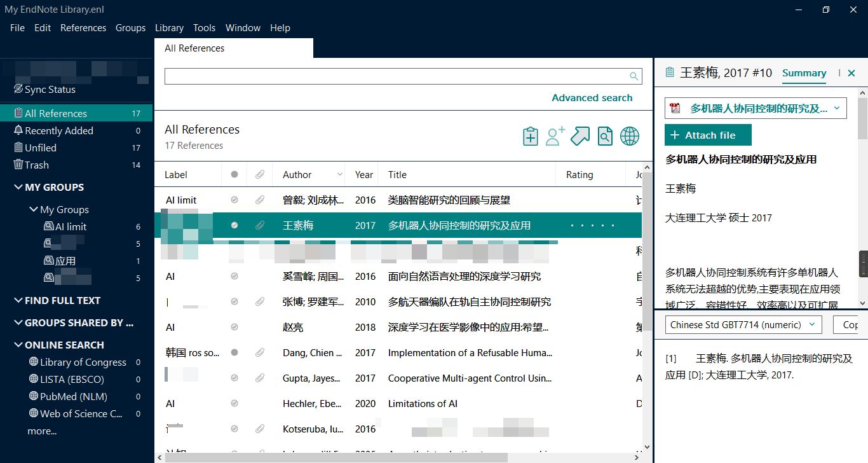Screen dimensions: 868x463
Task: Click the Sync Status icon
Action: coord(18,90)
